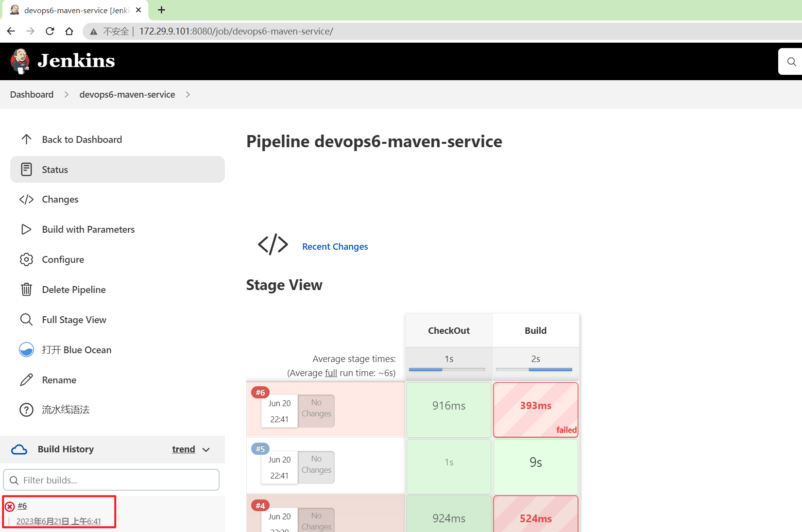Open a new browser tab
Image resolution: width=802 pixels, height=532 pixels.
pos(161,10)
